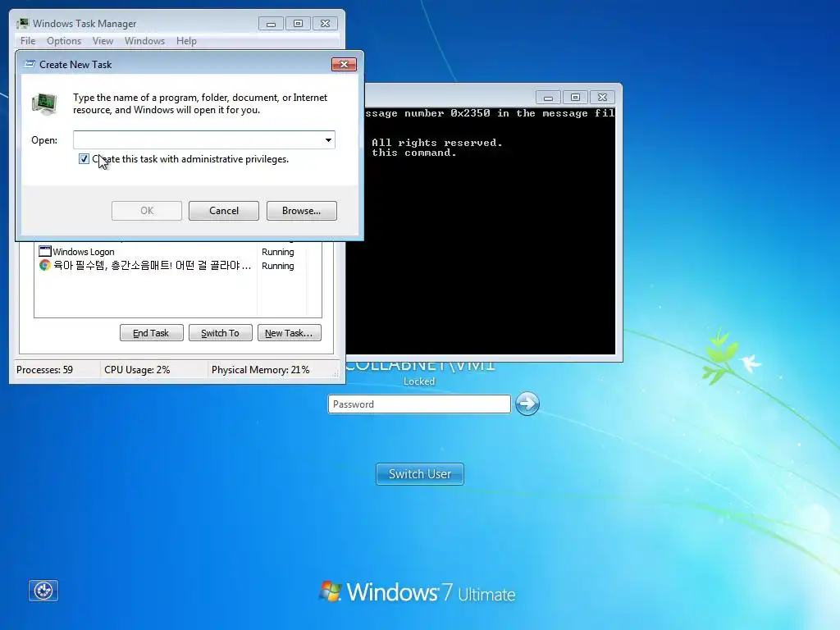Click the run program computer icon in the dialog

(x=44, y=103)
